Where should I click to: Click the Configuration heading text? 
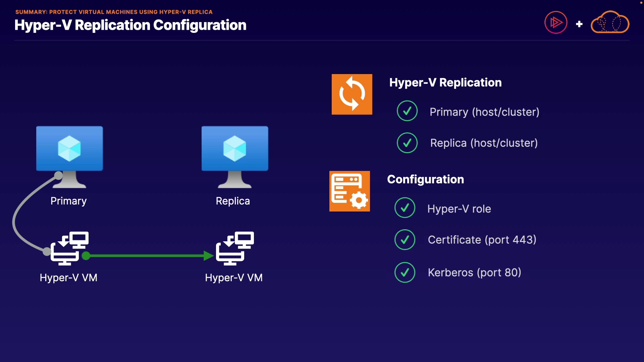pos(425,179)
